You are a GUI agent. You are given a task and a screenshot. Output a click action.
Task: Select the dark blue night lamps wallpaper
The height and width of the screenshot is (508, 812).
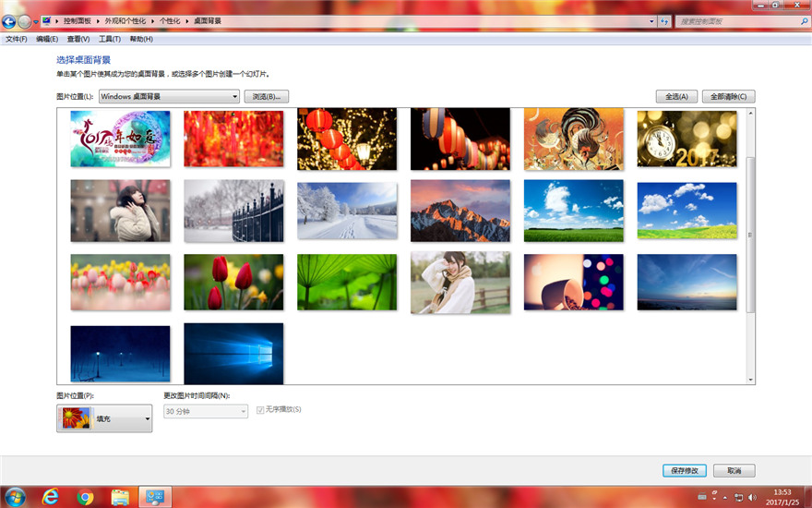coord(120,354)
